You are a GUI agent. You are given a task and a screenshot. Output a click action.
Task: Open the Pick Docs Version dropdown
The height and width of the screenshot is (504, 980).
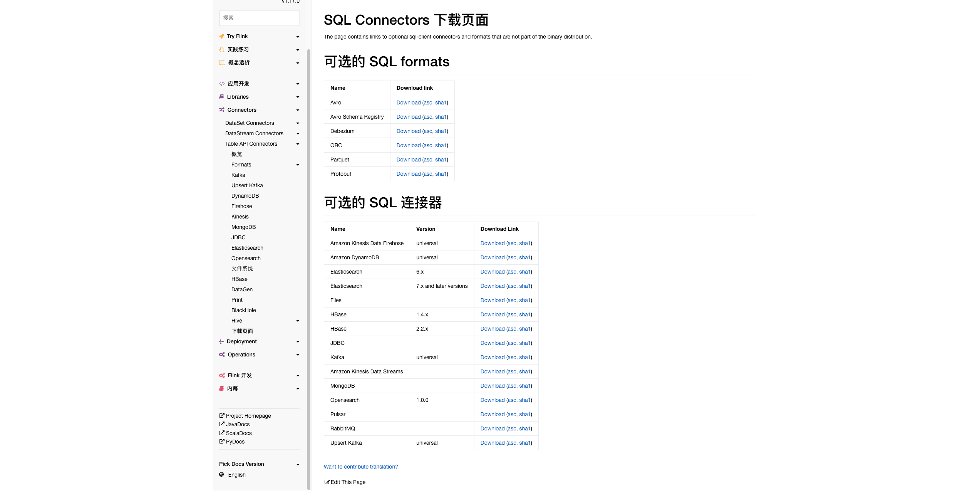[x=259, y=464]
